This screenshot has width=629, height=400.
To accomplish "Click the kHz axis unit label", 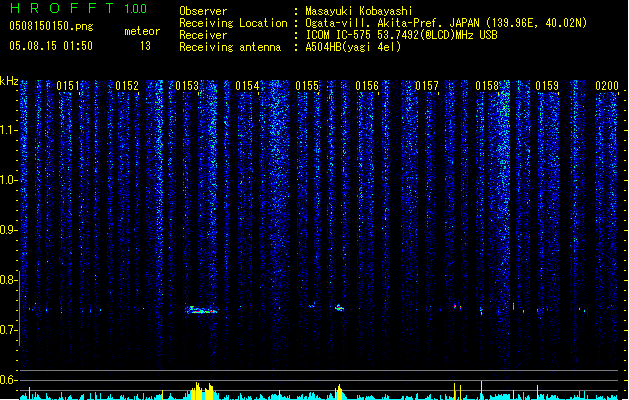I will tap(9, 81).
